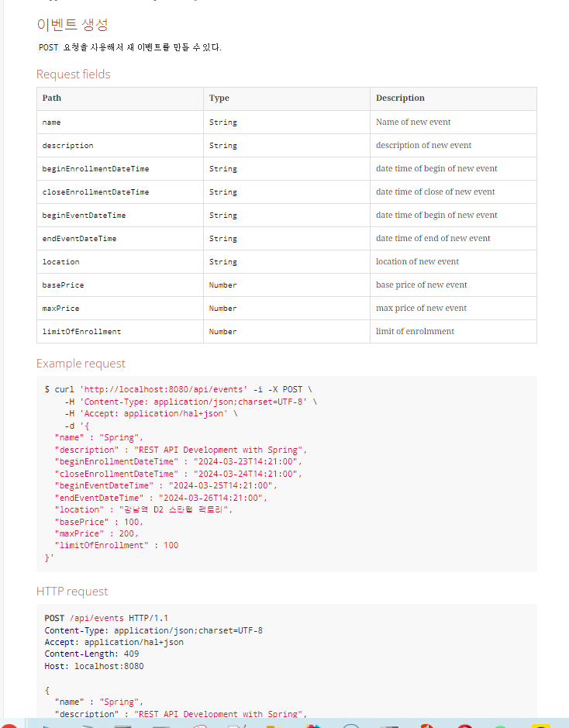Click the Content-Type header line in curl
This screenshot has height=728, width=569.
[x=191, y=402]
